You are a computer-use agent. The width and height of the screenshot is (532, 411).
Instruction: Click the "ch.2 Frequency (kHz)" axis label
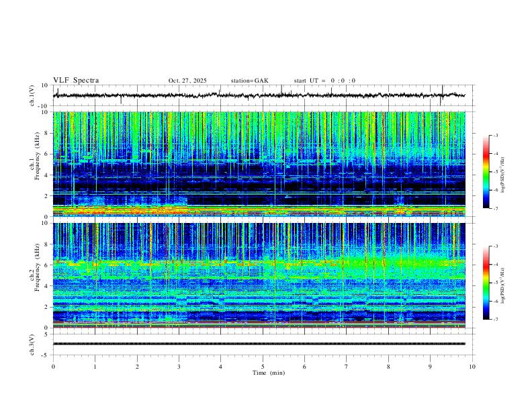34,267
